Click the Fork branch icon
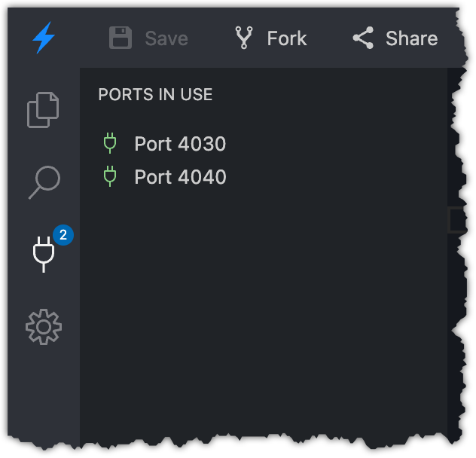 pos(244,38)
